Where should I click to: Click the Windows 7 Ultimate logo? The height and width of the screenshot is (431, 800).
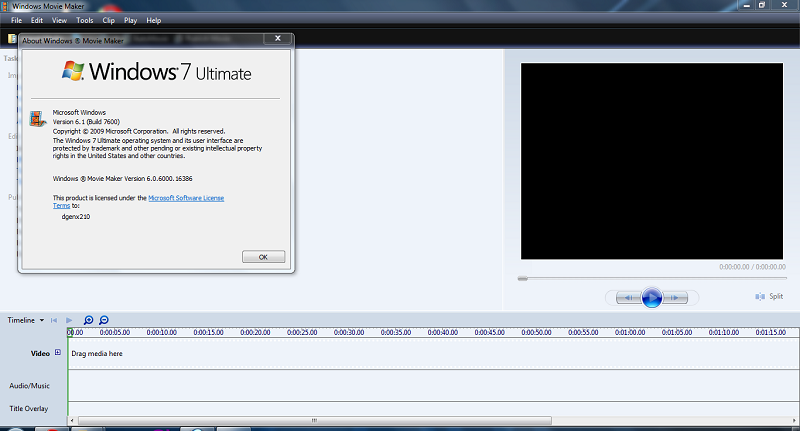[x=156, y=72]
